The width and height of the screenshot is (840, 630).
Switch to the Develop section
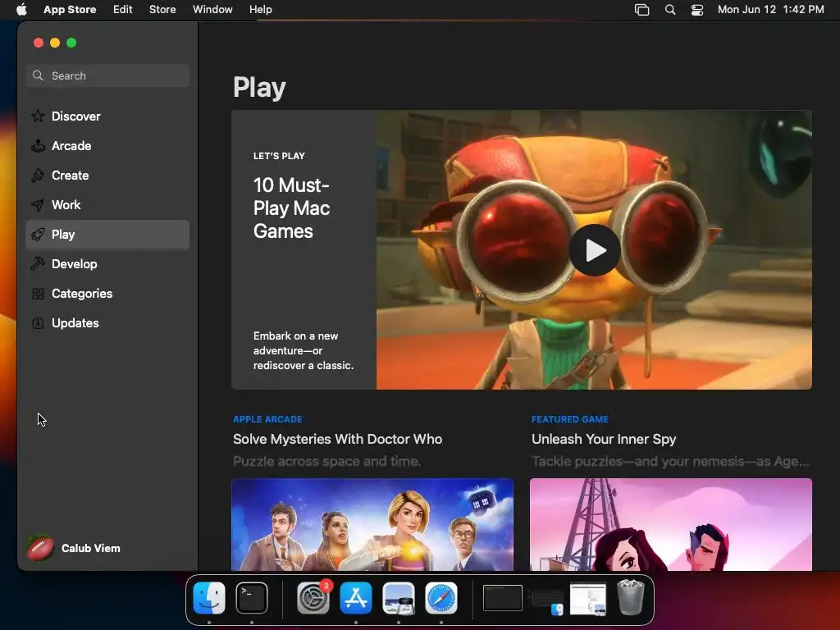pyautogui.click(x=107, y=263)
